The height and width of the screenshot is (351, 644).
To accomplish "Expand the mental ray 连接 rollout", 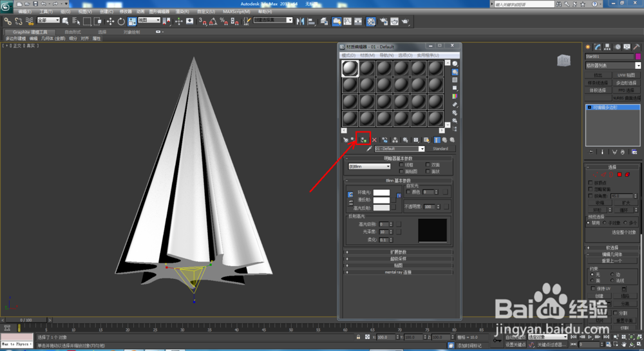I will (x=399, y=272).
